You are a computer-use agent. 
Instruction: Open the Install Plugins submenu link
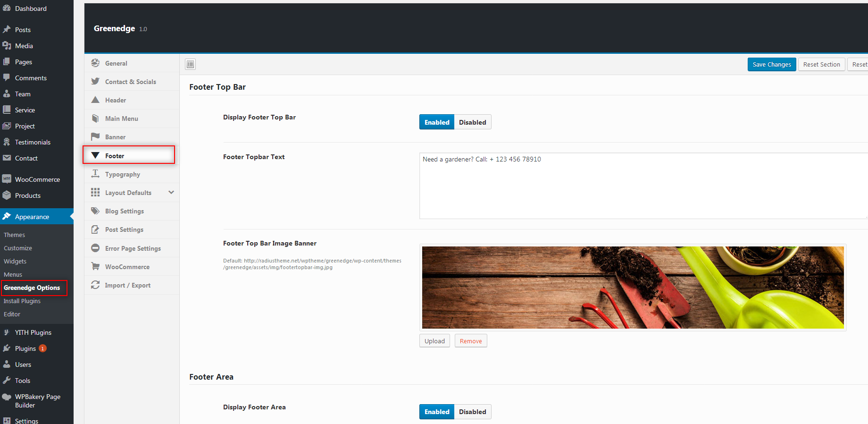click(22, 301)
